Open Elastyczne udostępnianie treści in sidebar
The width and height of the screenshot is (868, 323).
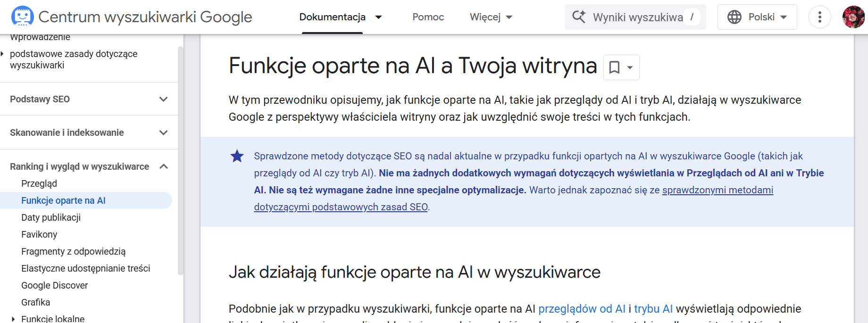coord(85,268)
